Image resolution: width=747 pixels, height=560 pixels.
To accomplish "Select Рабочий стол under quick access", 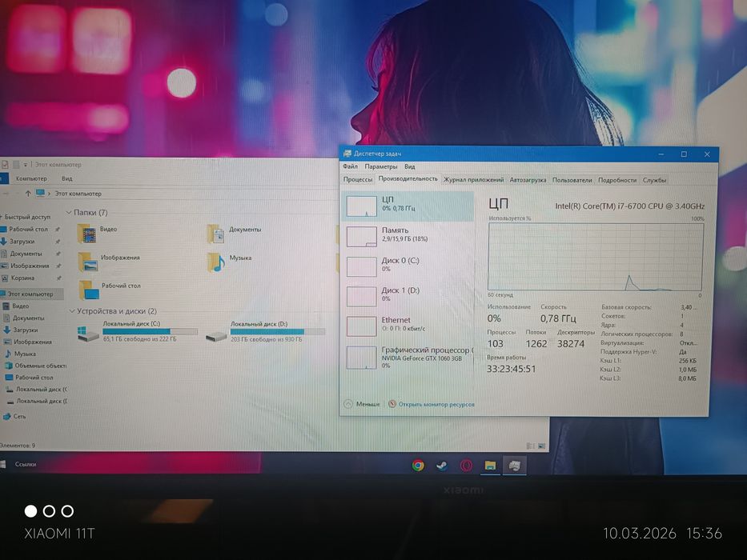I will [x=29, y=229].
